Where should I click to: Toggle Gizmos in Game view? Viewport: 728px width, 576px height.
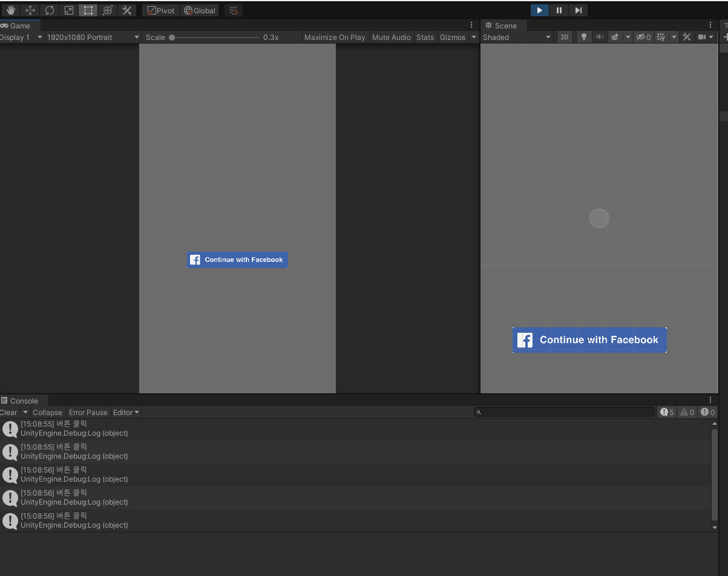coord(453,37)
